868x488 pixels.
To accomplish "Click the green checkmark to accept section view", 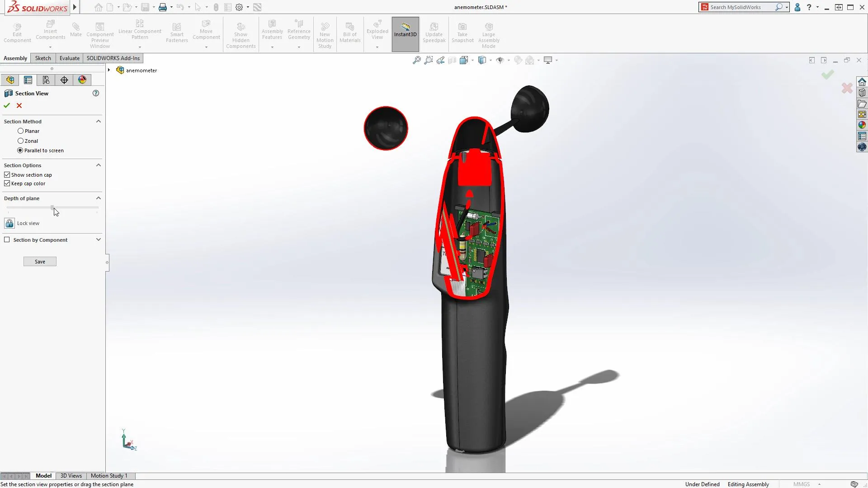I will tap(7, 105).
